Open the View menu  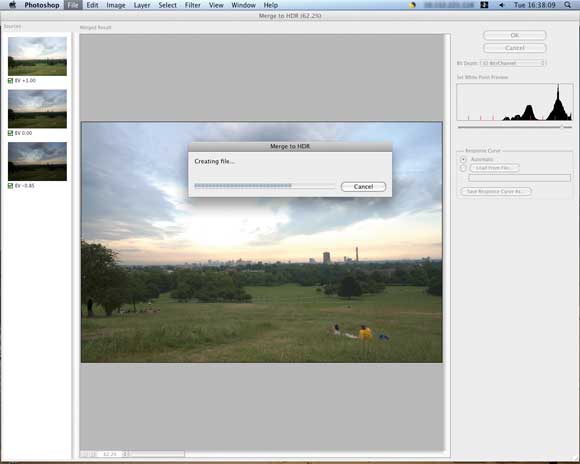tap(216, 5)
